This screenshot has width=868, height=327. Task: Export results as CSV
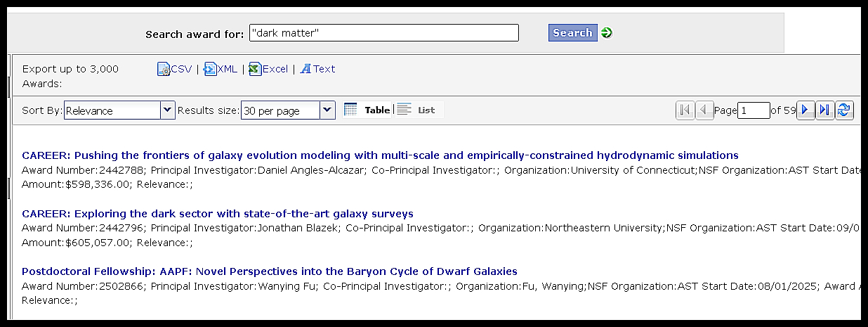click(x=175, y=69)
